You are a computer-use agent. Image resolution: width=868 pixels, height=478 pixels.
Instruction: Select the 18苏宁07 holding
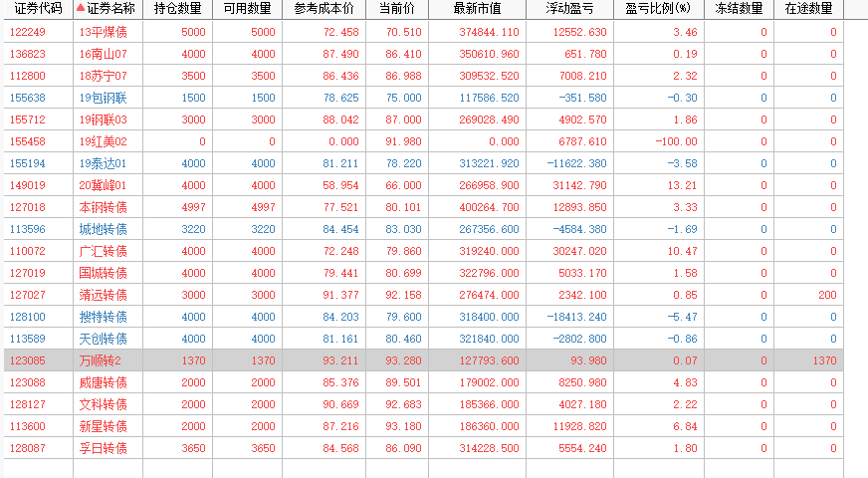[x=103, y=76]
